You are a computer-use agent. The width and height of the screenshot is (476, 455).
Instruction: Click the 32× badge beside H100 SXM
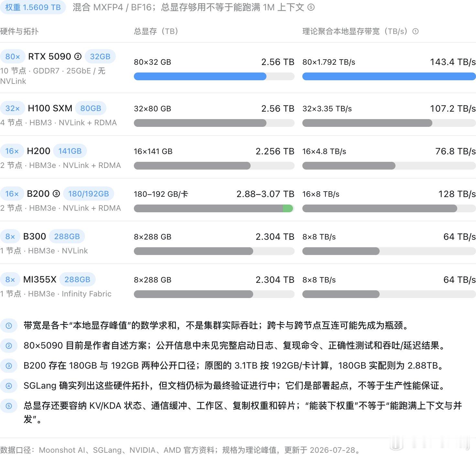(x=13, y=108)
